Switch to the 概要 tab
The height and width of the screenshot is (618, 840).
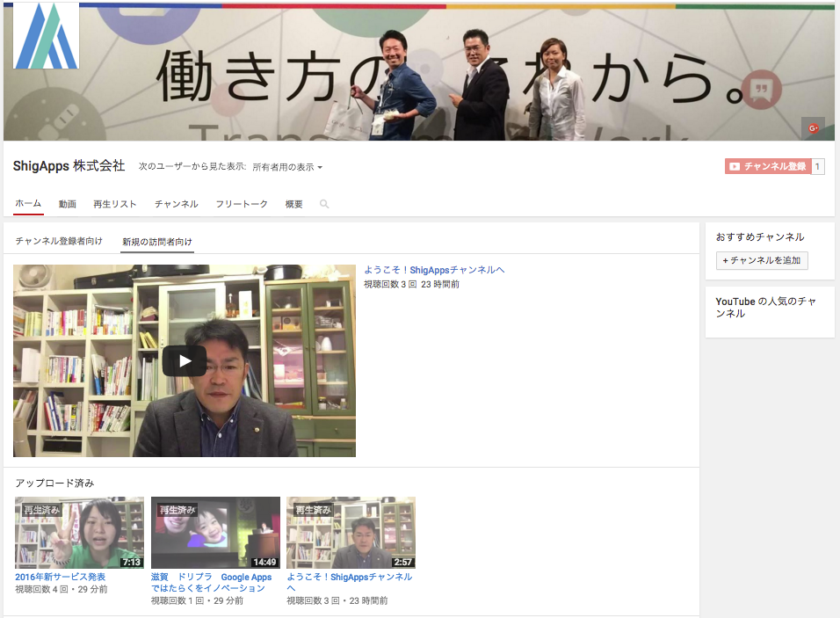pyautogui.click(x=294, y=204)
